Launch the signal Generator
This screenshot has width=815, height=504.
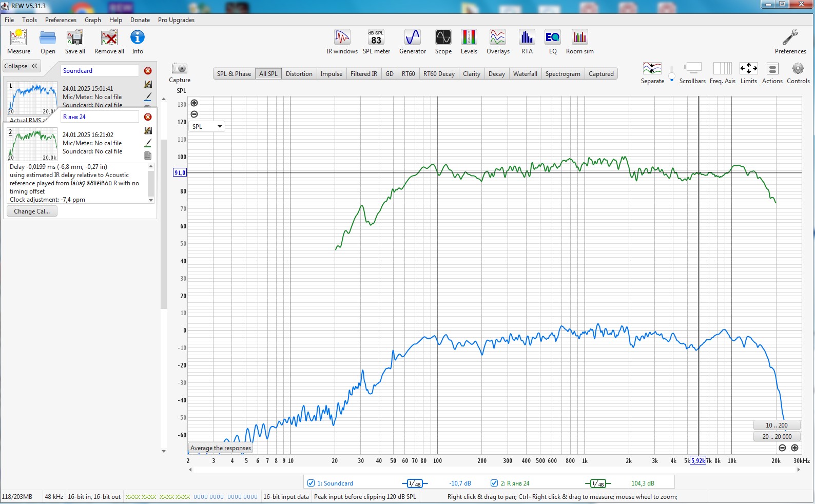tap(413, 42)
